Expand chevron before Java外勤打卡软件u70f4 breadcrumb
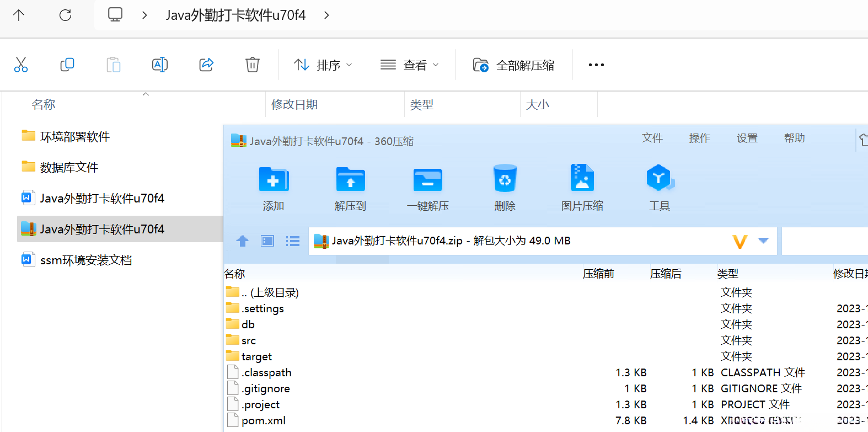 (144, 15)
